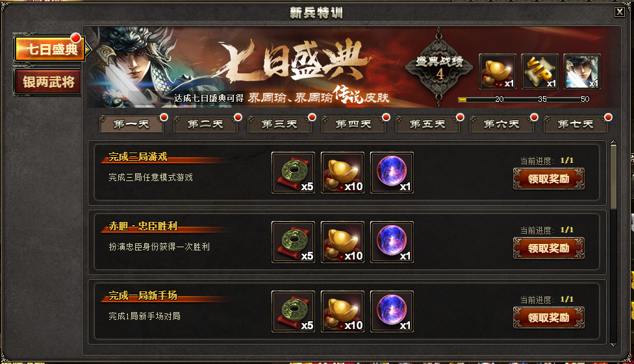Screen dimensions: 634x364
Task: Click the VIP card milestone reward icon
Action: point(540,71)
